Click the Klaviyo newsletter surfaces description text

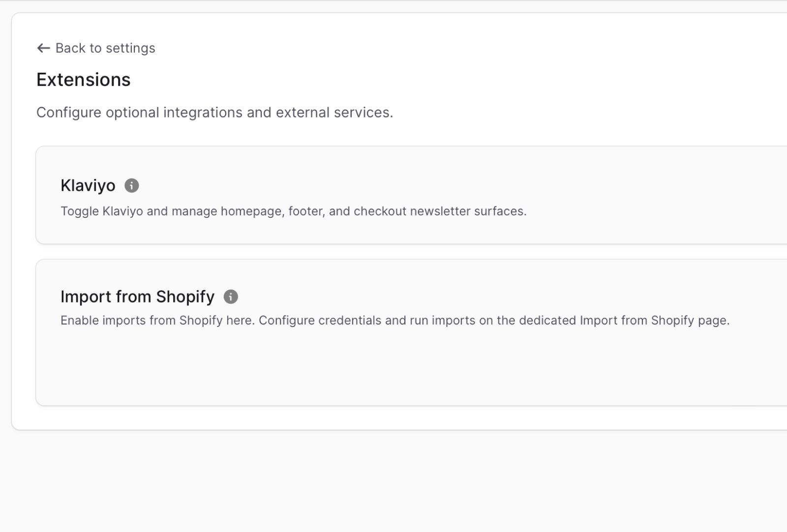tap(293, 211)
